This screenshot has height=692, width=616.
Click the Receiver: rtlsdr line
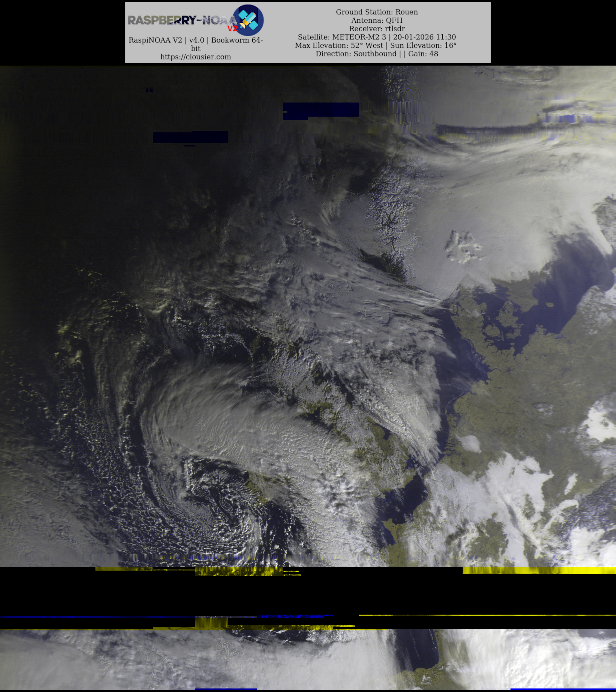point(377,29)
